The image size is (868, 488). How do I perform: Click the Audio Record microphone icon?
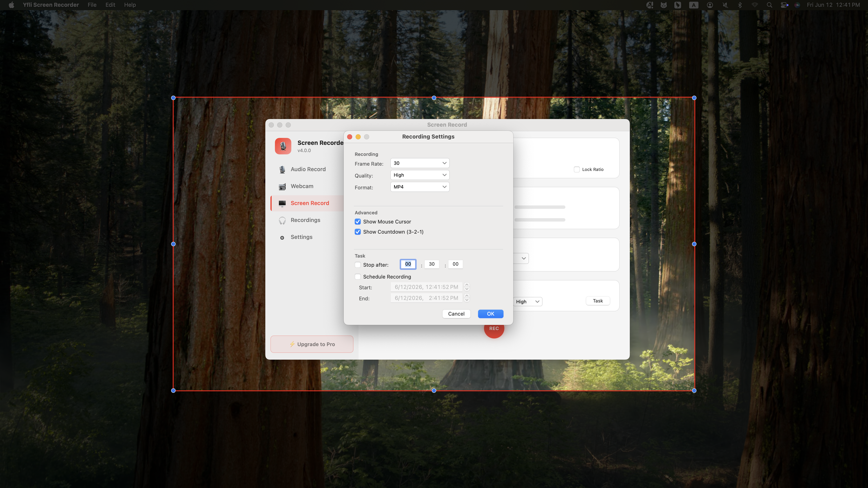[282, 169]
